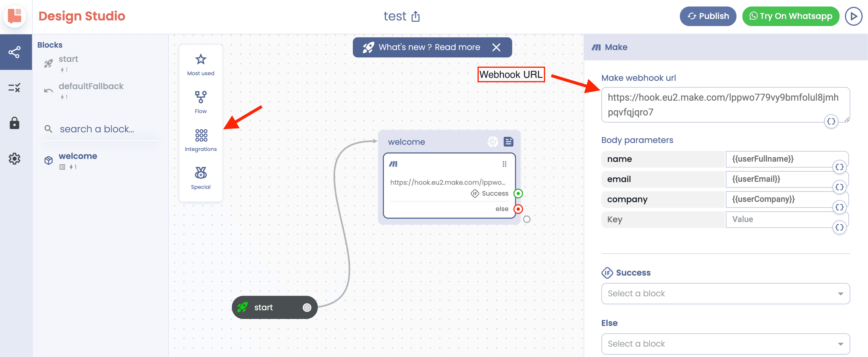Click What's new Read more link

pyautogui.click(x=429, y=47)
